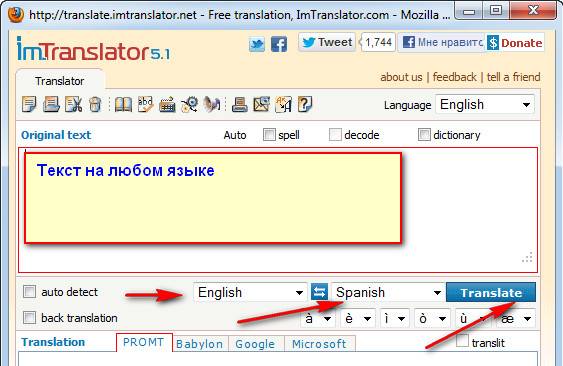Open the virtual keyboard icon
This screenshot has width=563, height=366.
167,105
